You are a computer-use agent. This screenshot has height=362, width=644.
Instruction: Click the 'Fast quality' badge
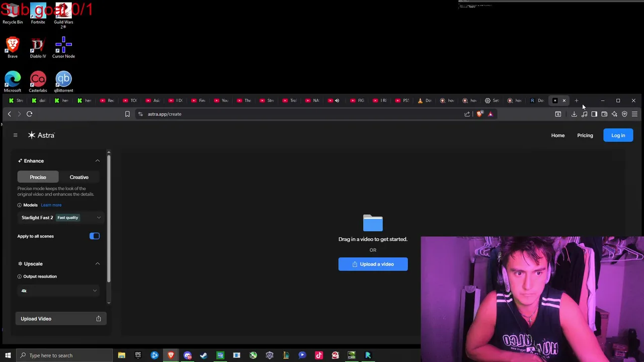click(67, 218)
